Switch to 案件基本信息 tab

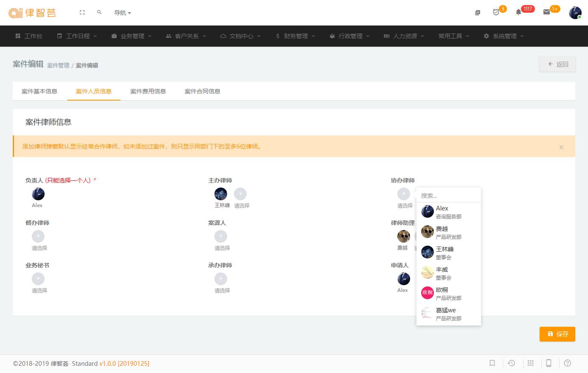(39, 91)
